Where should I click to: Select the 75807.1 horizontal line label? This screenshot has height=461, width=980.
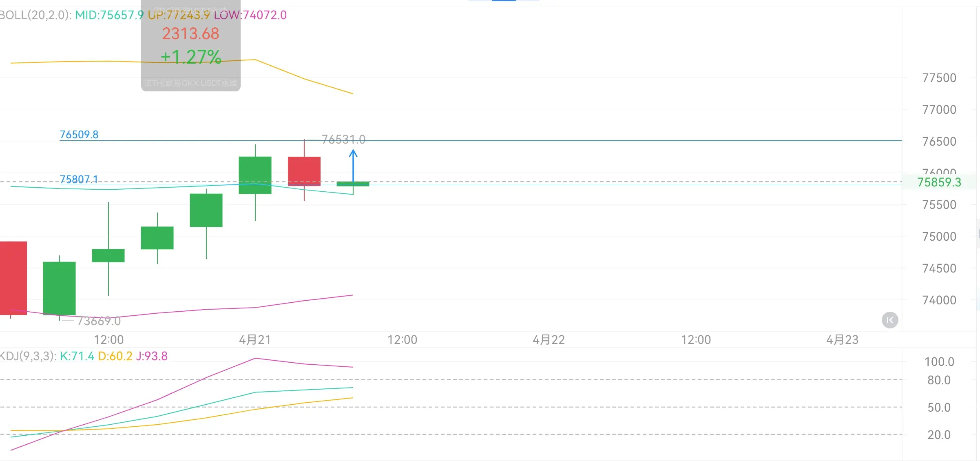point(79,180)
